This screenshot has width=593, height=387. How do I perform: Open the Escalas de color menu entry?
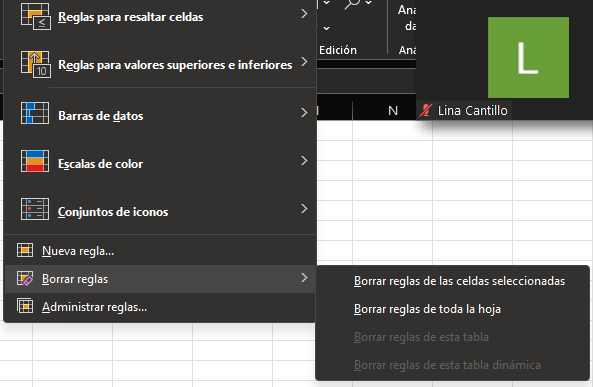coord(160,161)
